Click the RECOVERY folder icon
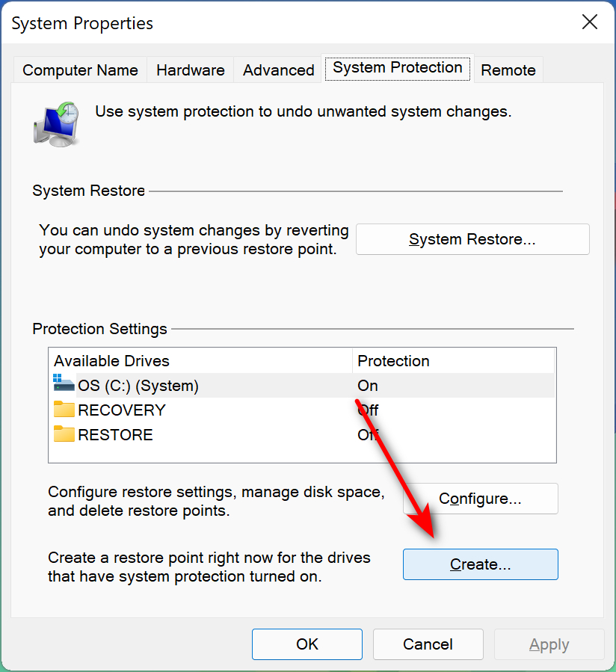Screen dimensions: 616x672 pyautogui.click(x=64, y=410)
